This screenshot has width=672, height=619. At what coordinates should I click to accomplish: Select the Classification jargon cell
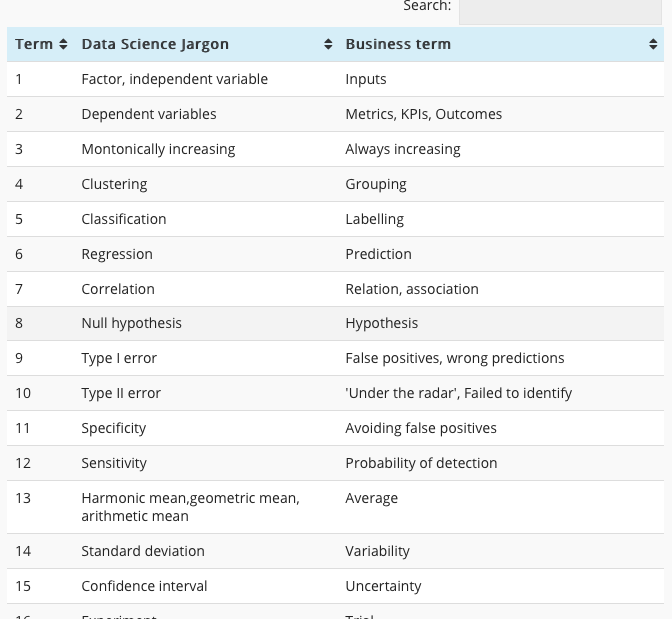124,219
